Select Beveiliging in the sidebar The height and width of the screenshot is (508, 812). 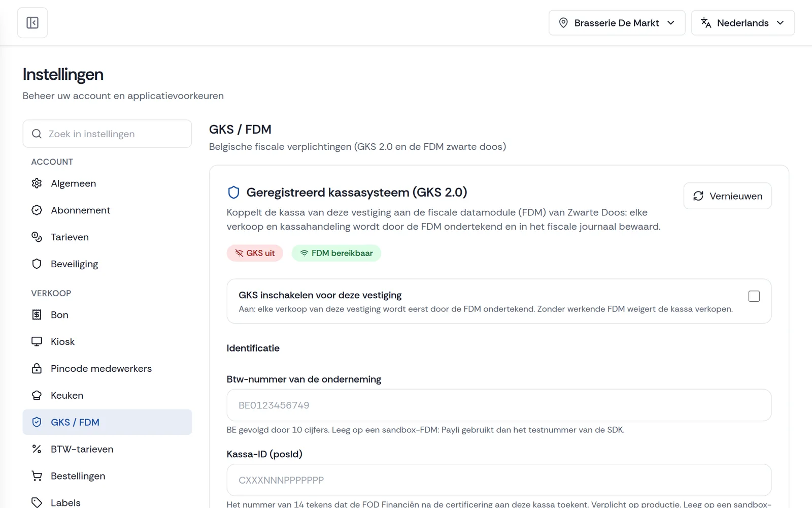pyautogui.click(x=107, y=264)
